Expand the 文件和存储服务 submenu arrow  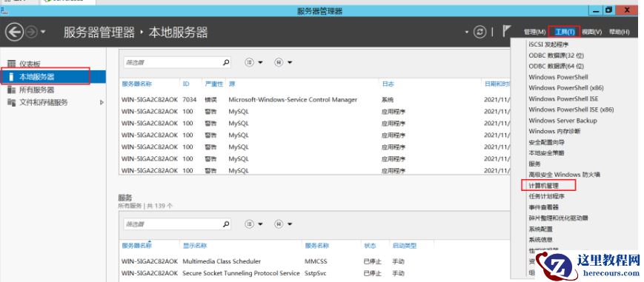(102, 102)
